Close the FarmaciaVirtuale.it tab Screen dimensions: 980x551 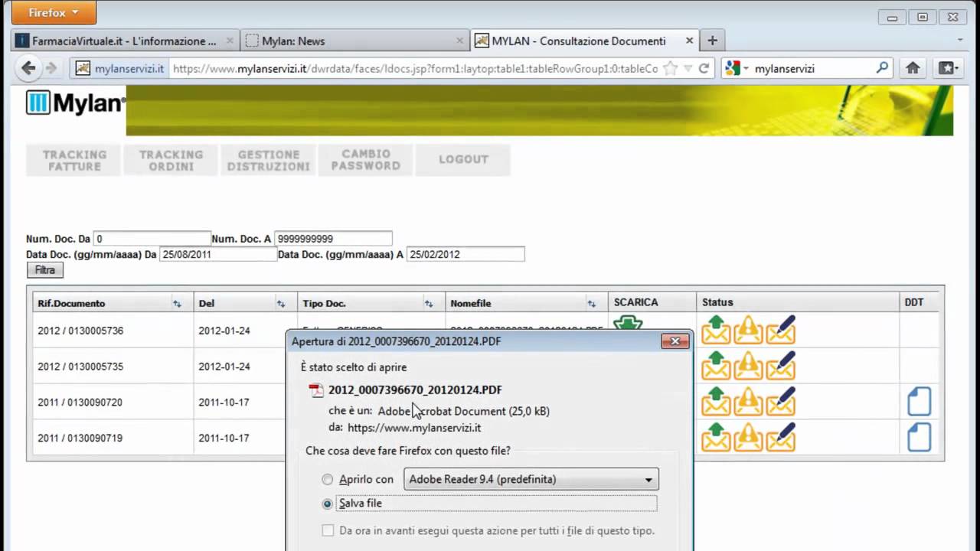pos(230,41)
